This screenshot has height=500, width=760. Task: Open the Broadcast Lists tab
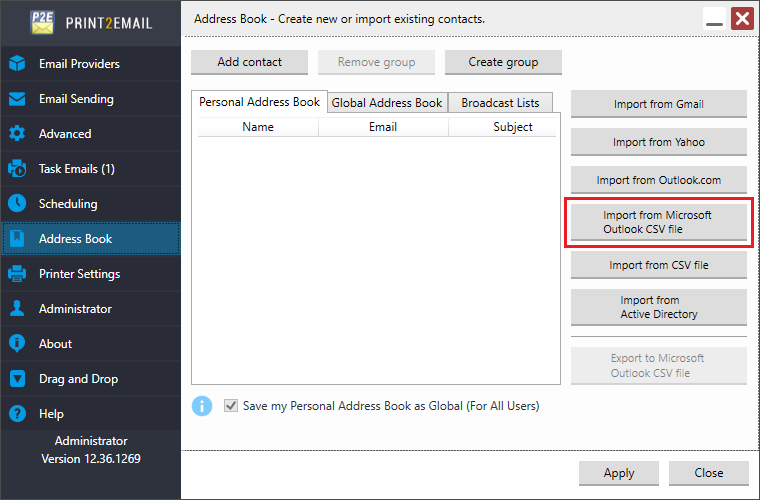tap(500, 103)
